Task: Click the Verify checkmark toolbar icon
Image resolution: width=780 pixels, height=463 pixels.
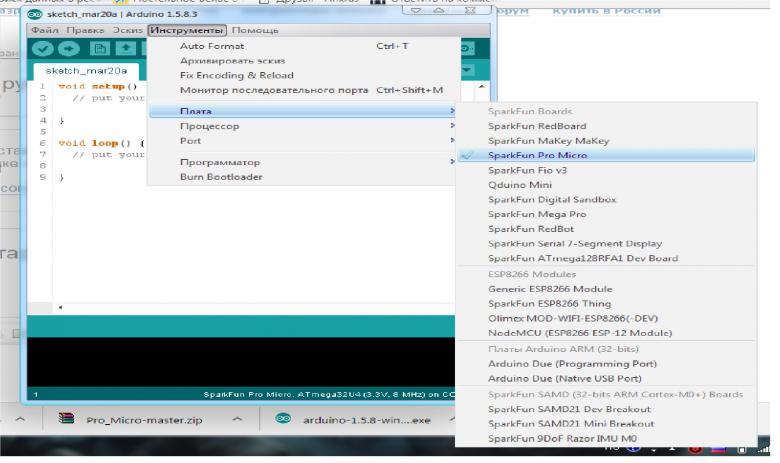Action: (43, 49)
